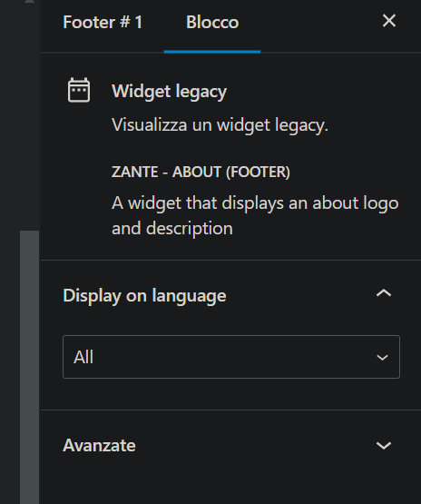Click the ZANTE - ABOUT (FOOTER) label
Viewport: 421px width, 504px height.
(x=201, y=172)
